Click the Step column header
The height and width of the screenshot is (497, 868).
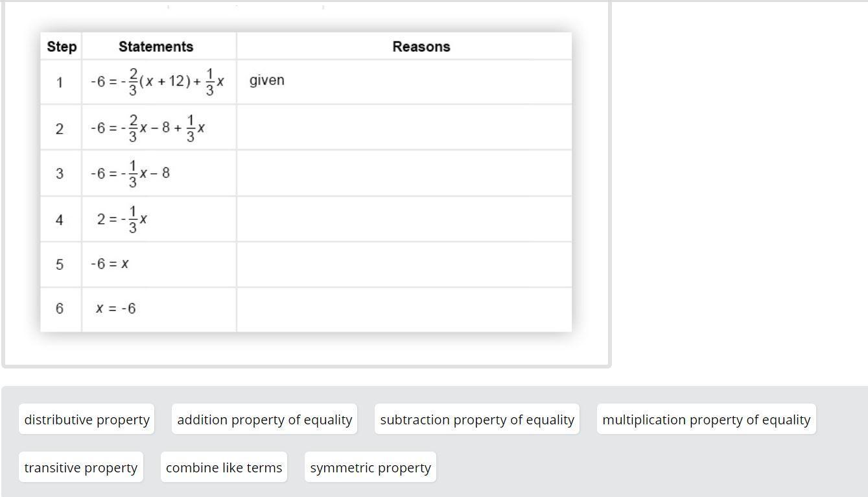click(x=62, y=47)
